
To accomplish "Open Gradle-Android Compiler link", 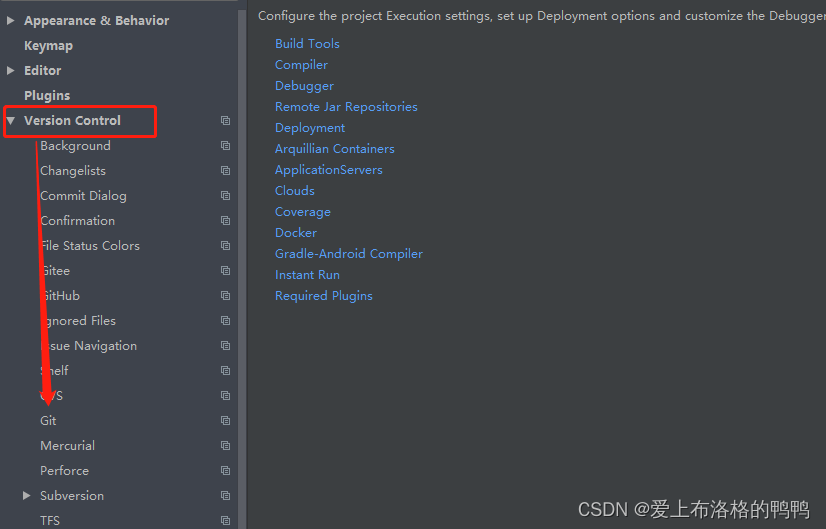I will [349, 254].
